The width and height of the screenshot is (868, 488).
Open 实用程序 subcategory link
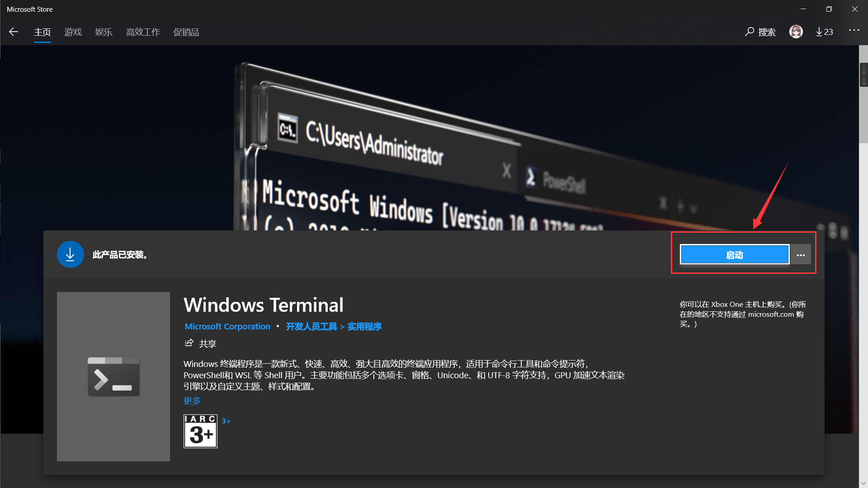tap(364, 326)
